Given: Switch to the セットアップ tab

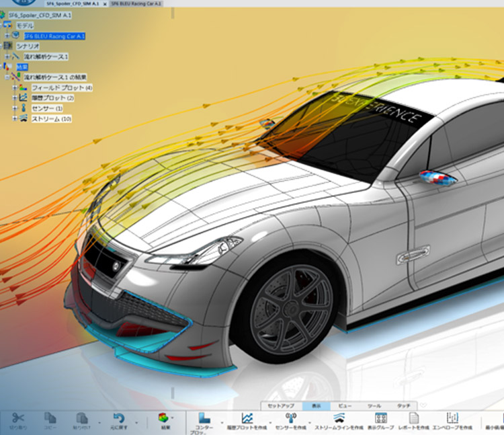Looking at the screenshot, I should 281,406.
